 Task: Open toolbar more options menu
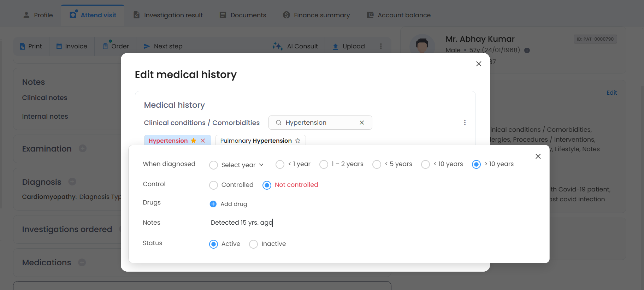point(381,46)
